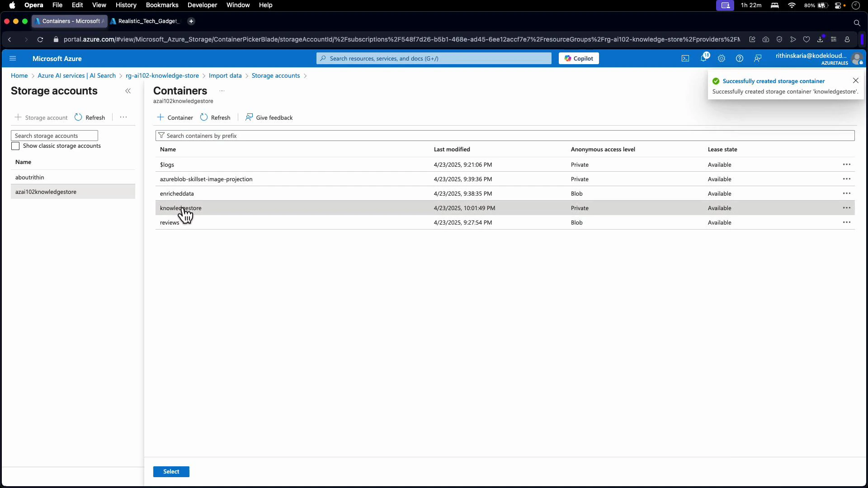Click the ellipsis for the knowledgestore container
Viewport: 868px width, 488px height.
point(847,208)
